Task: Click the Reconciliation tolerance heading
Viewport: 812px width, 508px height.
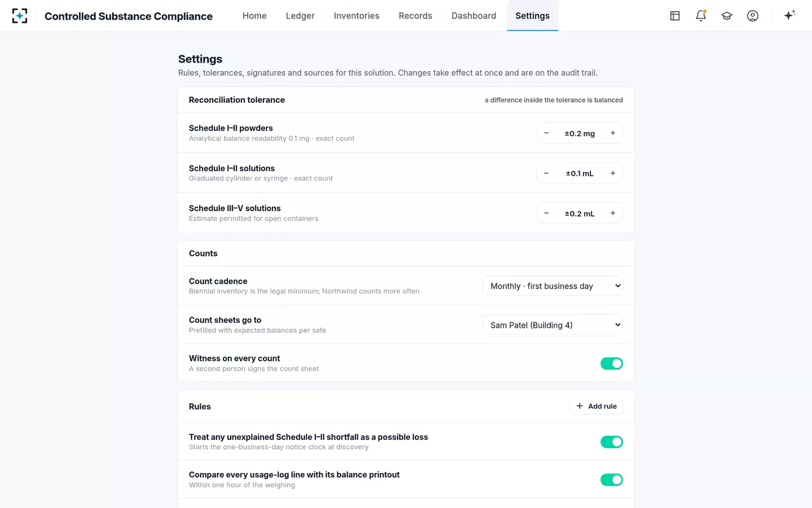Action: tap(237, 100)
